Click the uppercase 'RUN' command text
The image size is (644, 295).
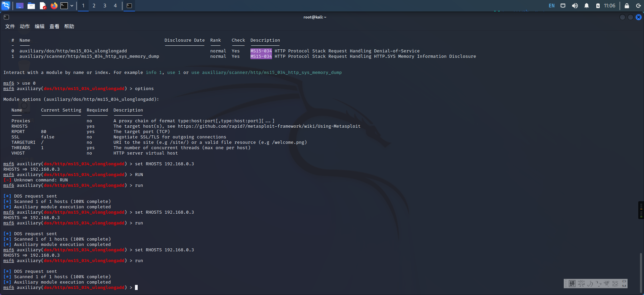point(139,175)
